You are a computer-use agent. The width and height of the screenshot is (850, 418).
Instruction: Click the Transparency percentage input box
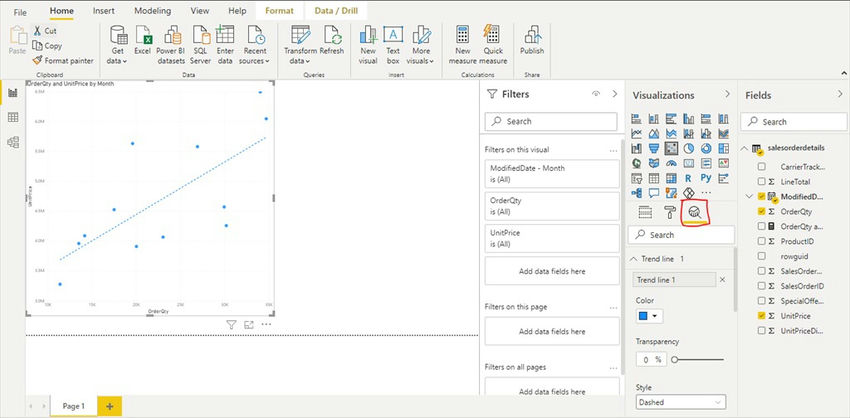[651, 359]
